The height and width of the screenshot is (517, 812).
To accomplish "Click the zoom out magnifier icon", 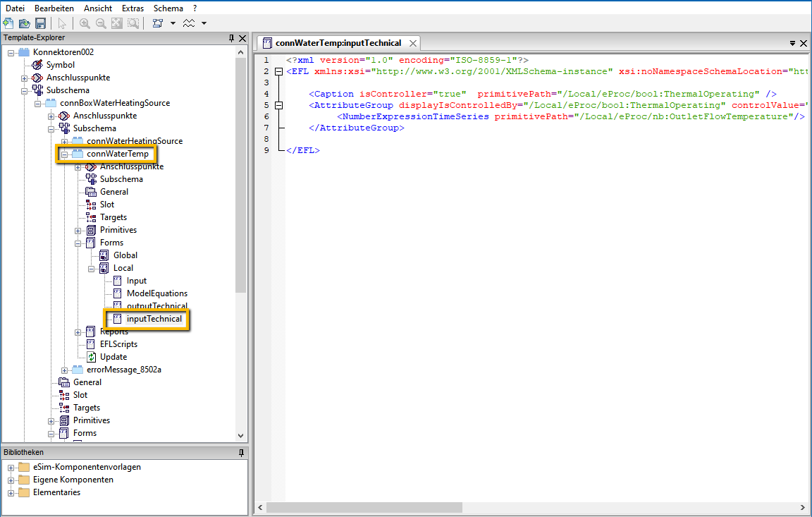I will click(101, 23).
